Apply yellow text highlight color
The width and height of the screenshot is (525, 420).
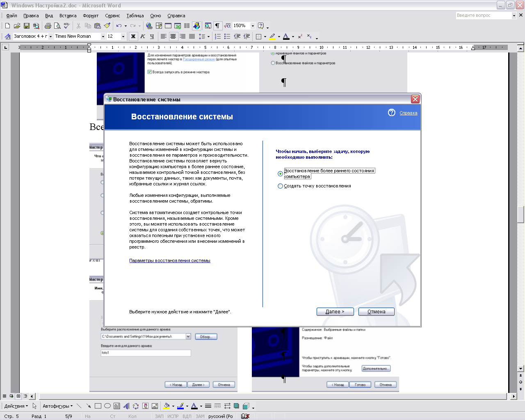point(272,37)
